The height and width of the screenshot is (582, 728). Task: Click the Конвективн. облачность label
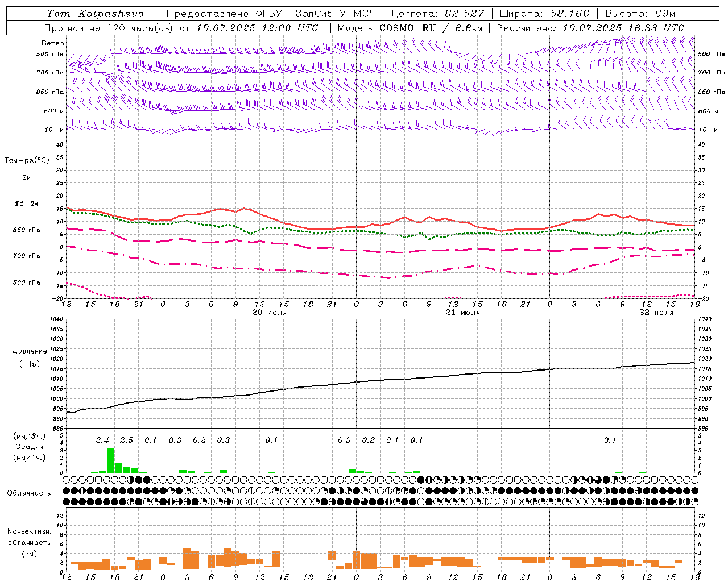(29, 537)
